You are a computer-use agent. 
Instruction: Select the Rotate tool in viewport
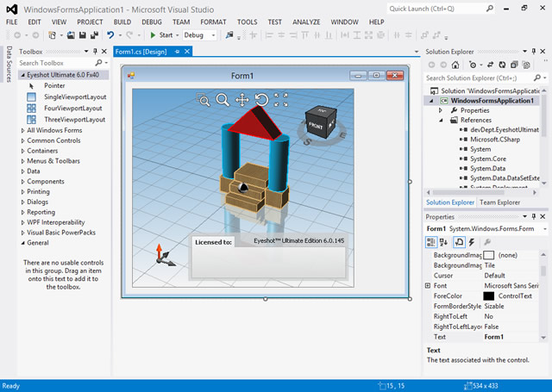pos(261,100)
